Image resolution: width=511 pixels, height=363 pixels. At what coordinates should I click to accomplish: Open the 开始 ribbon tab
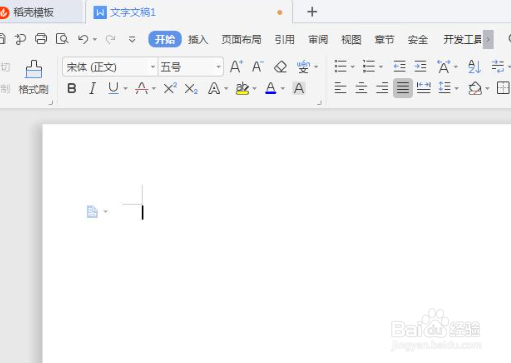pyautogui.click(x=165, y=39)
